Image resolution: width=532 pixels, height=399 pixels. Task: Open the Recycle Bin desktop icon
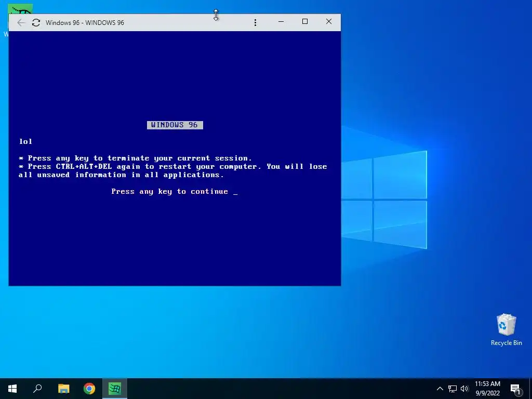click(506, 330)
